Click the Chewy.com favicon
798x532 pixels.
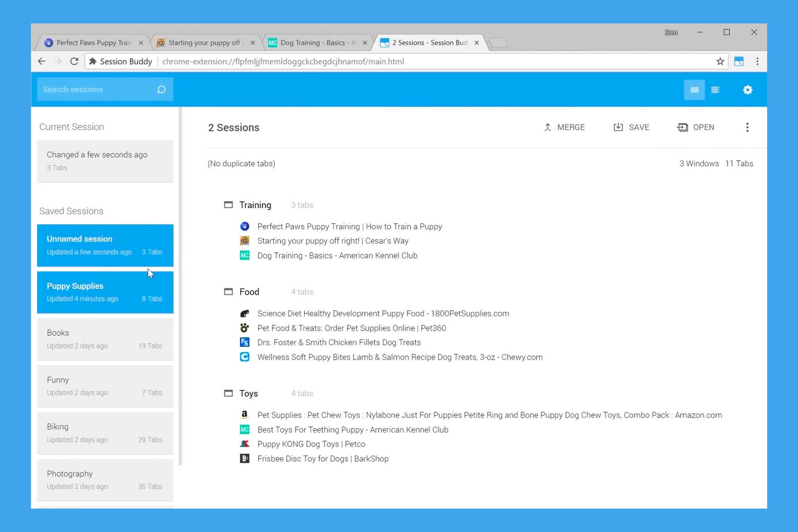[245, 357]
